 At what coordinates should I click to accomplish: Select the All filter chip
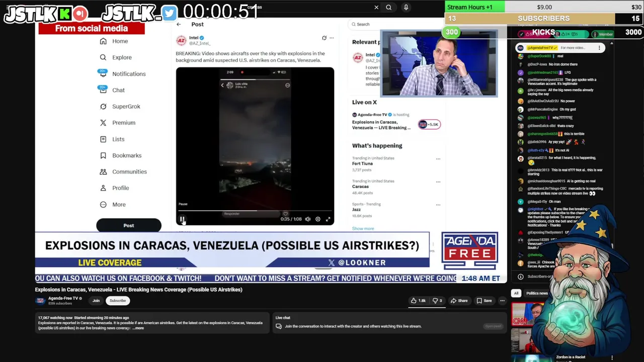[516, 293]
